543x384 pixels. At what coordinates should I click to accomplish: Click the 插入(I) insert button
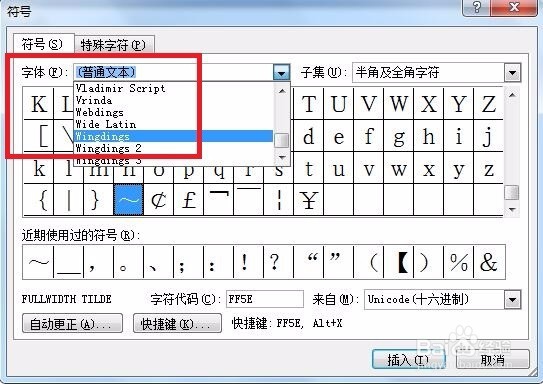(408, 360)
